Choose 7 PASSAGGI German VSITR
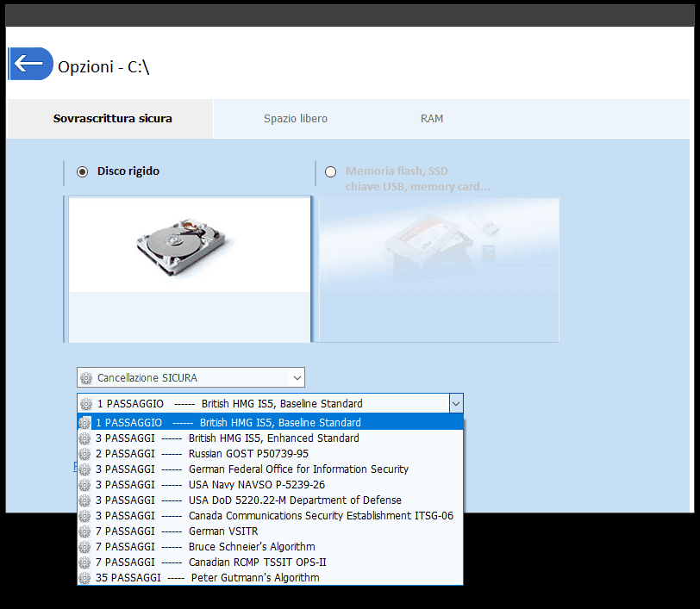Viewport: 700px width, 609px height. 270,531
